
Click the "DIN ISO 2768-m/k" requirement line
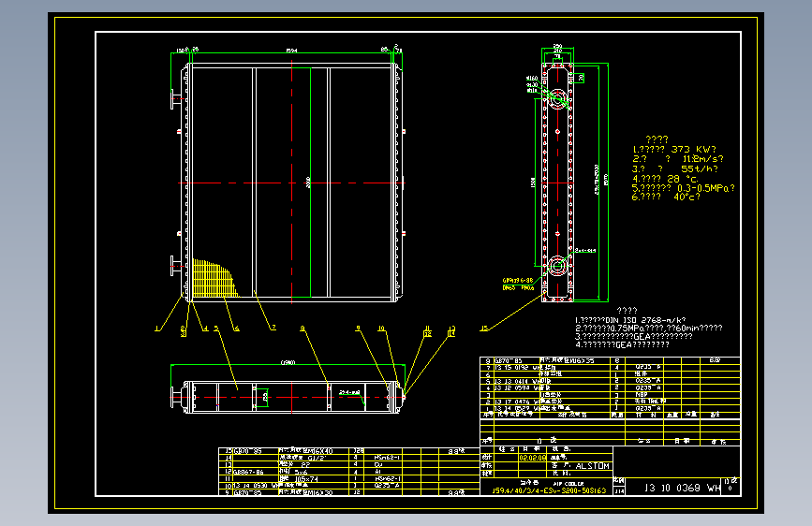click(x=630, y=320)
